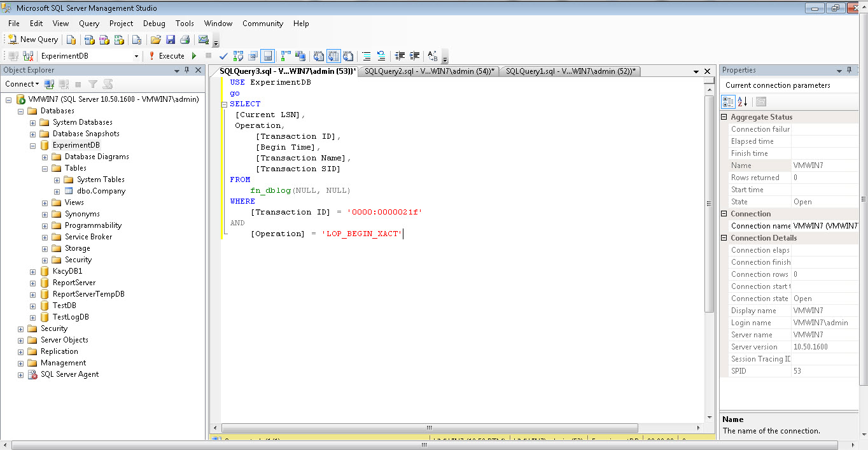Image resolution: width=868 pixels, height=450 pixels.
Task: Click Increase Indent icon
Action: point(414,56)
